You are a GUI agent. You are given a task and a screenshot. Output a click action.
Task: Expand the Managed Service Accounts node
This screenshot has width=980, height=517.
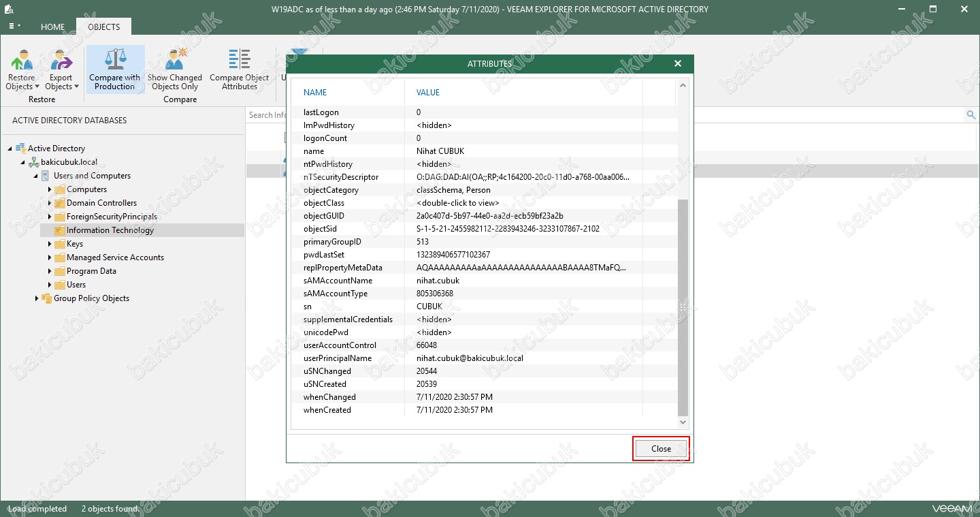click(50, 257)
